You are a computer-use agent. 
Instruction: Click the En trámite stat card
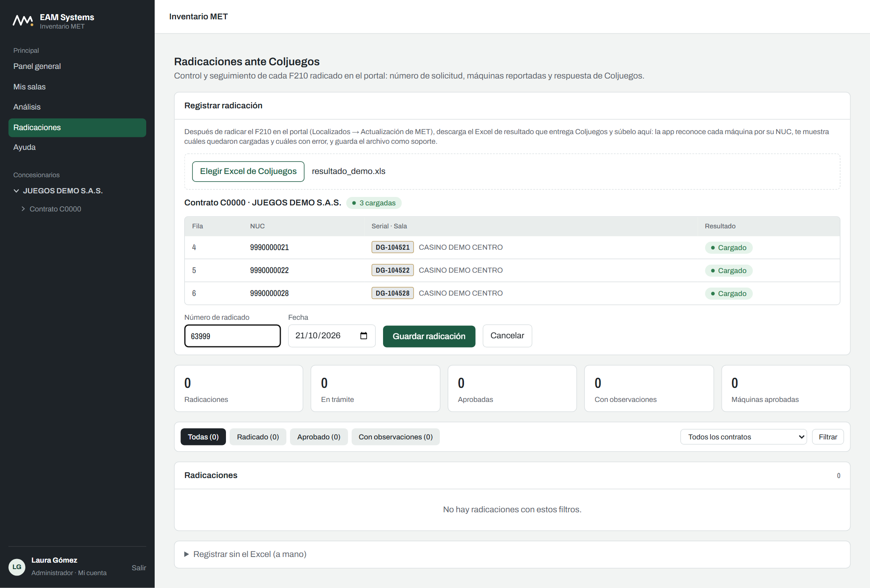[375, 389]
